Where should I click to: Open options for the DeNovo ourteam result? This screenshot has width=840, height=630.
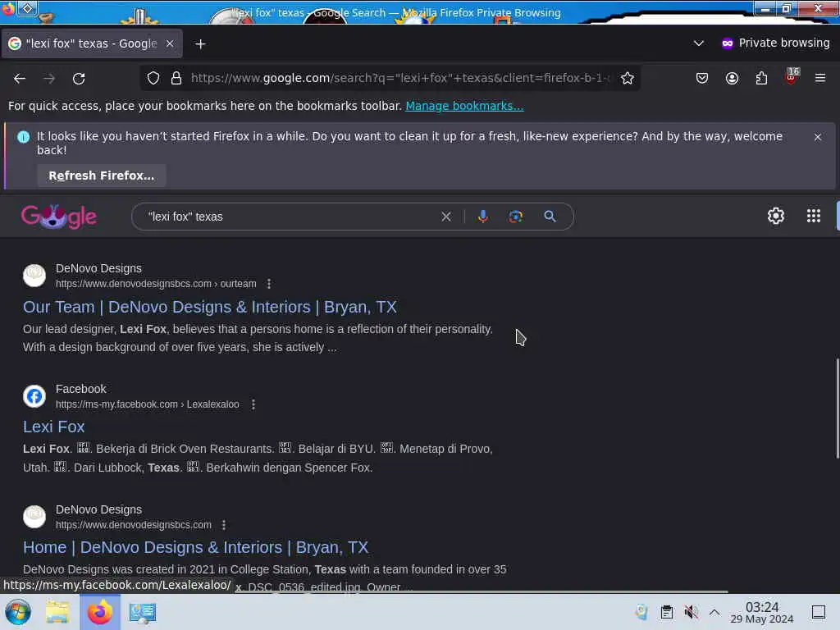(269, 284)
